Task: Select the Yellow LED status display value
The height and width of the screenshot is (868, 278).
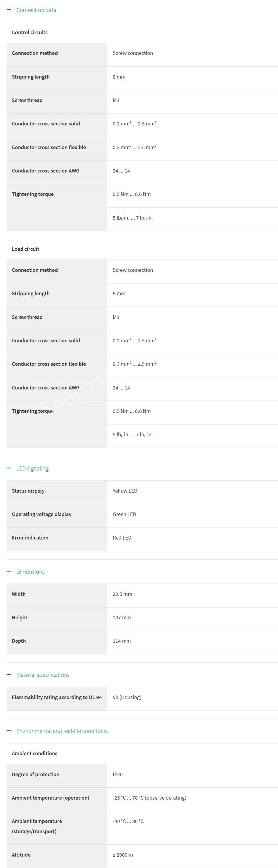Action: tap(125, 491)
